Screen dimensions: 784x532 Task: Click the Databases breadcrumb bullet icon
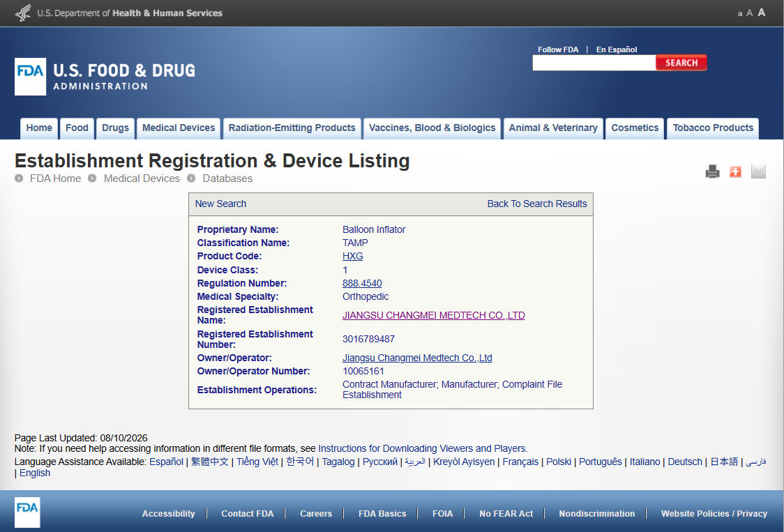pos(191,178)
